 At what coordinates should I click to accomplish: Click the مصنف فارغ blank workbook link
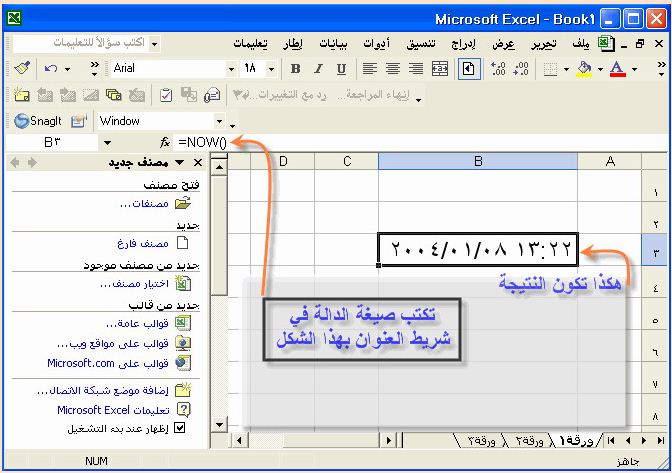click(143, 243)
